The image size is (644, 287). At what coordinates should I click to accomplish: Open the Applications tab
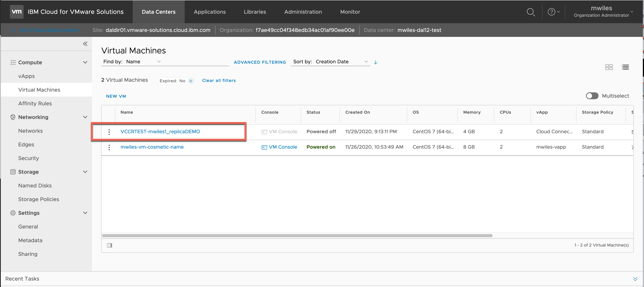pos(210,12)
